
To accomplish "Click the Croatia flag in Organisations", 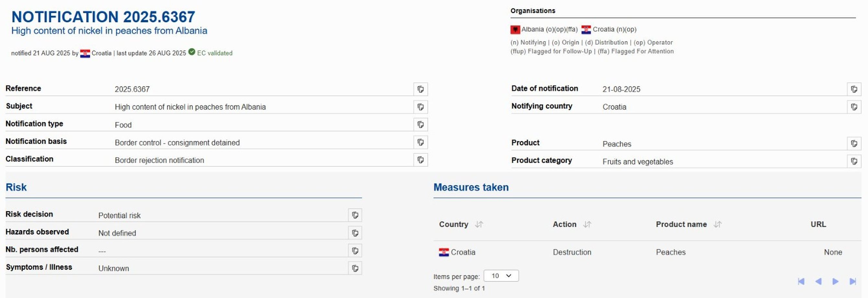I will [x=586, y=30].
